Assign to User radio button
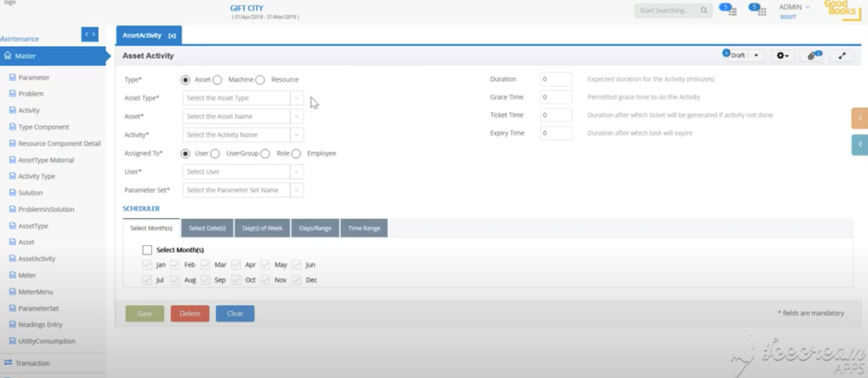This screenshot has width=868, height=378. pos(186,154)
